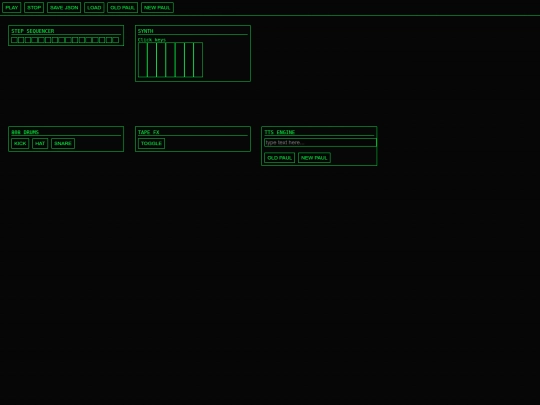Focus the 'type text here' TTS field
This screenshot has width=540, height=405.
point(320,143)
